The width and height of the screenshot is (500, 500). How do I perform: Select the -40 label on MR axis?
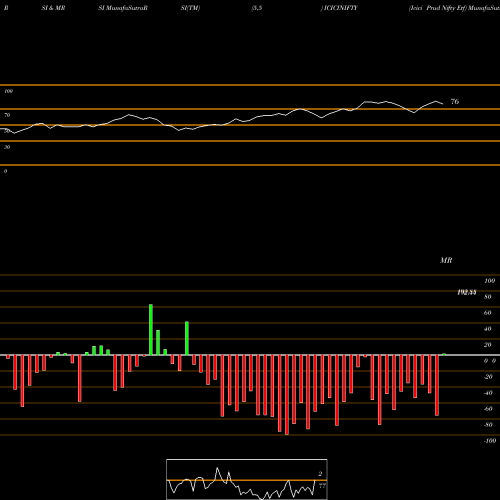coord(488,393)
